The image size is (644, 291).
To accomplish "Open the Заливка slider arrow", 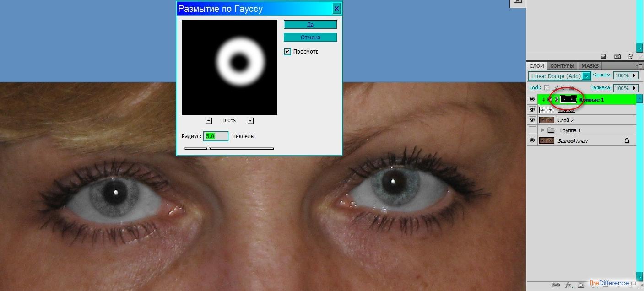I will [634, 88].
